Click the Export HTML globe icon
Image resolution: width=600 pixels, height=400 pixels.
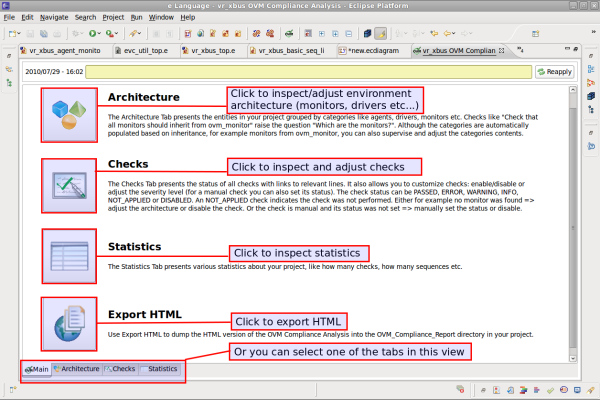[69, 324]
